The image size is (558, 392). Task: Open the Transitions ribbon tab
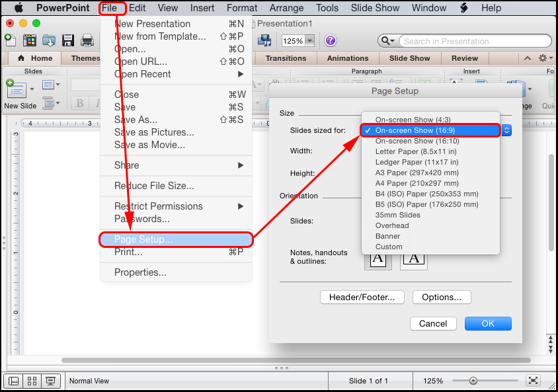click(286, 58)
